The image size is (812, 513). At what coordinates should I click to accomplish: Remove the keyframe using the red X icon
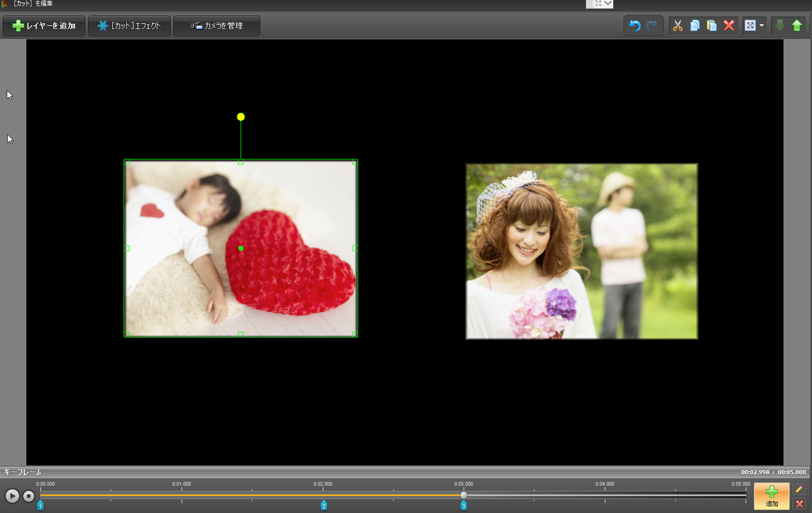tap(799, 503)
